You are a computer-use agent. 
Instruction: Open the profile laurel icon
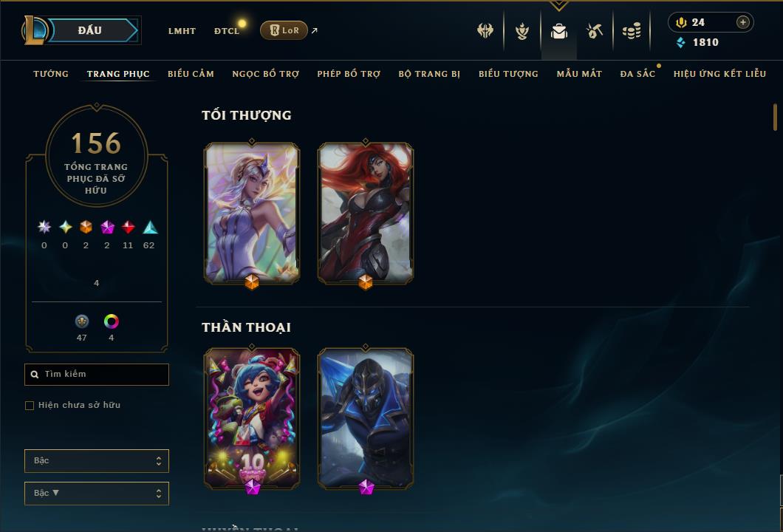click(522, 31)
